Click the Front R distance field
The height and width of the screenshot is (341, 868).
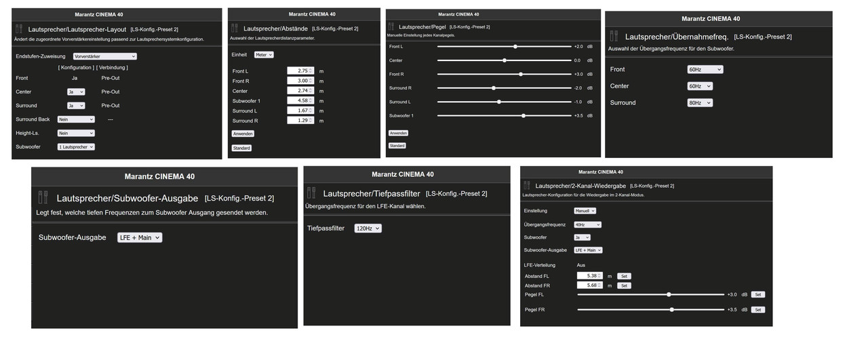click(x=300, y=81)
